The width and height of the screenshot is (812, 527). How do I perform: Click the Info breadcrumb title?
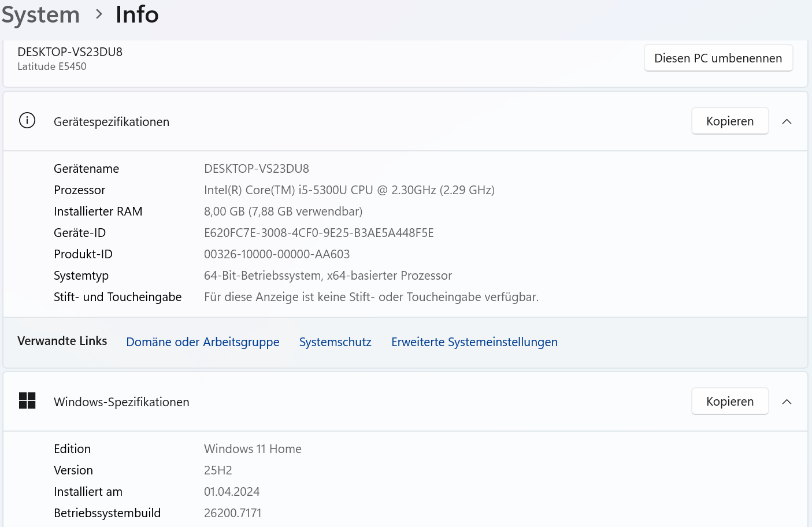pos(137,14)
